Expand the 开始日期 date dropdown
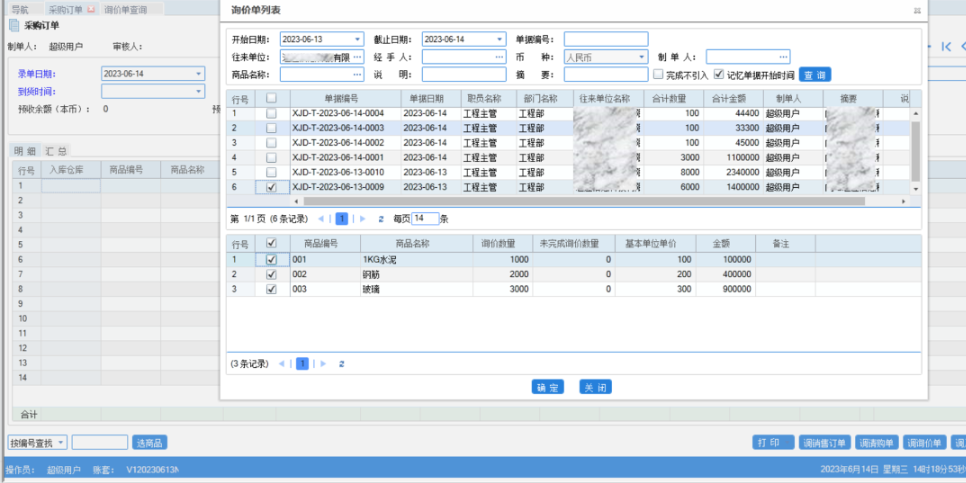 357,40
